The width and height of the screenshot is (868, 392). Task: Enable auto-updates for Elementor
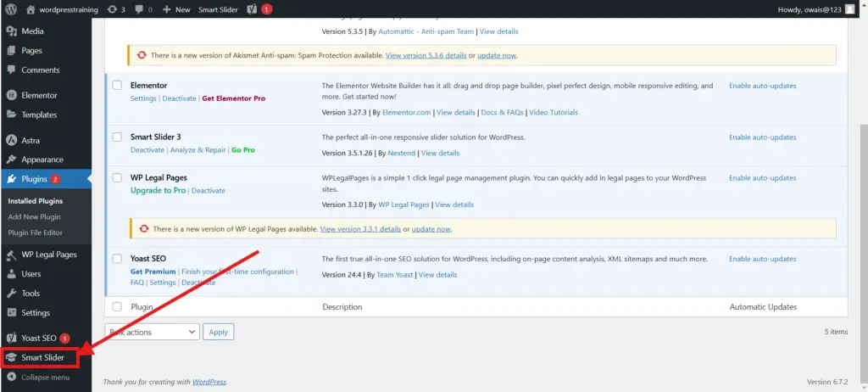click(762, 86)
